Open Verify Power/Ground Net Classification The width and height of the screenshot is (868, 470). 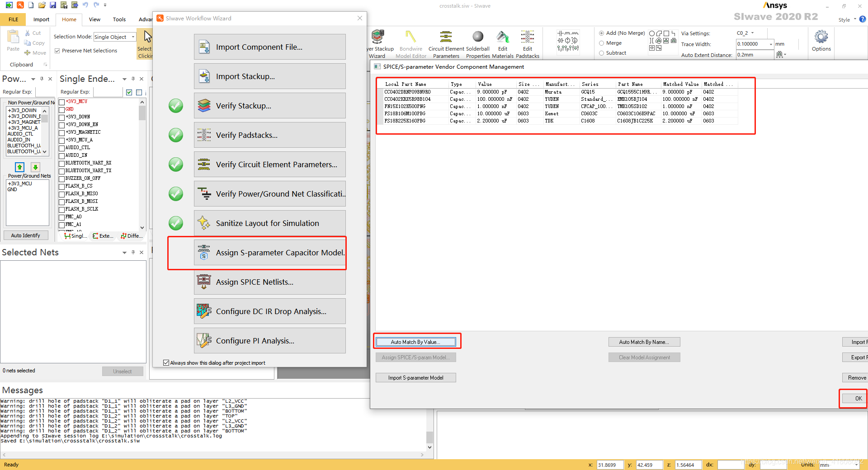[x=270, y=194]
